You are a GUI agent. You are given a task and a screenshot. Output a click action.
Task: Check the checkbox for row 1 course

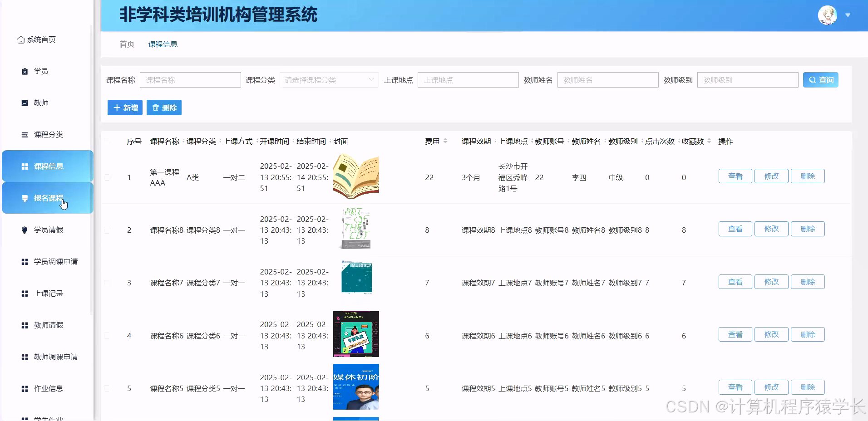coord(108,177)
